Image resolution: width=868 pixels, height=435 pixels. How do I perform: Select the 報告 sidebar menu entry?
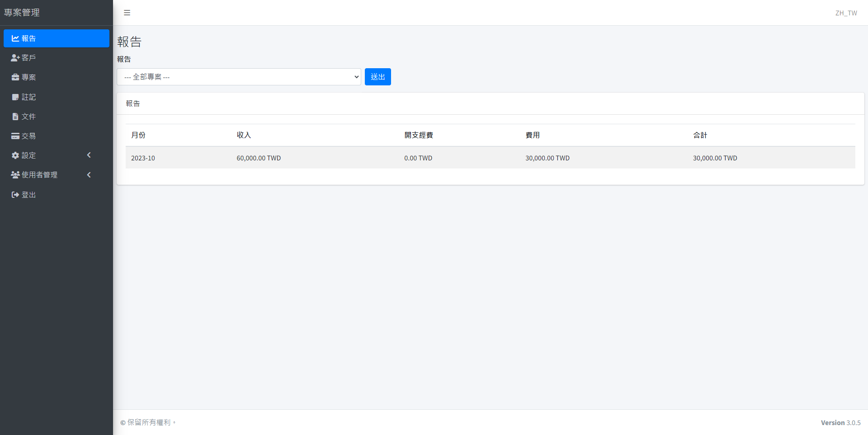(28, 38)
